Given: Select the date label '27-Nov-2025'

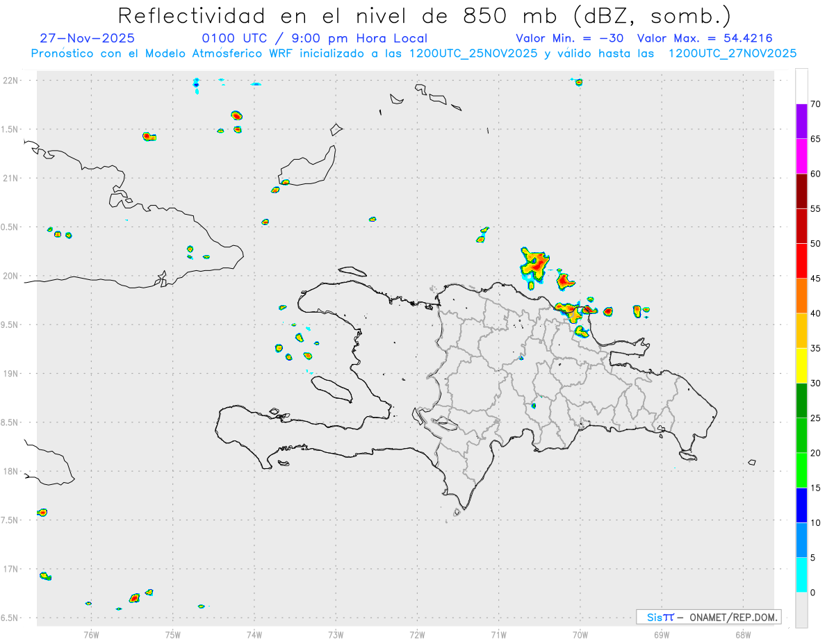Looking at the screenshot, I should [88, 38].
